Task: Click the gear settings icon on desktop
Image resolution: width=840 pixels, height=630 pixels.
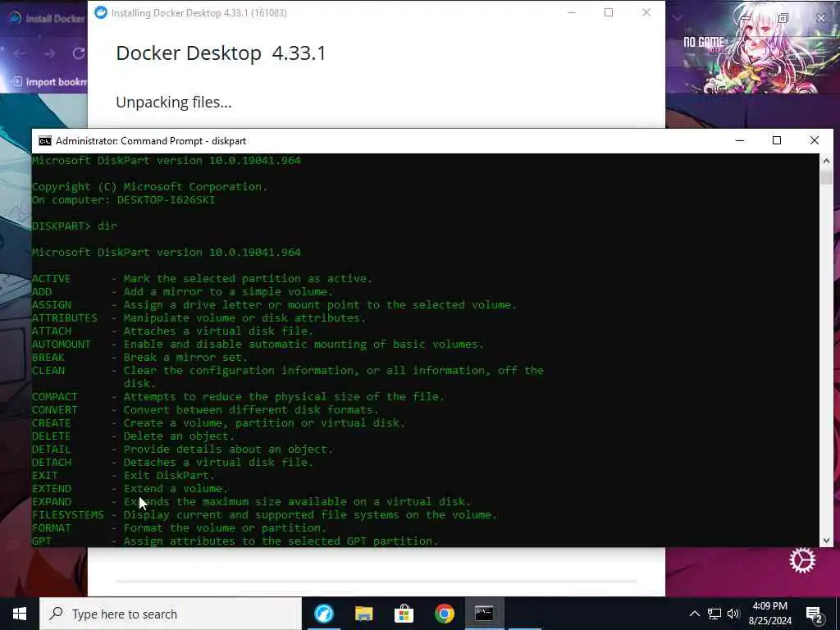Action: point(802,561)
